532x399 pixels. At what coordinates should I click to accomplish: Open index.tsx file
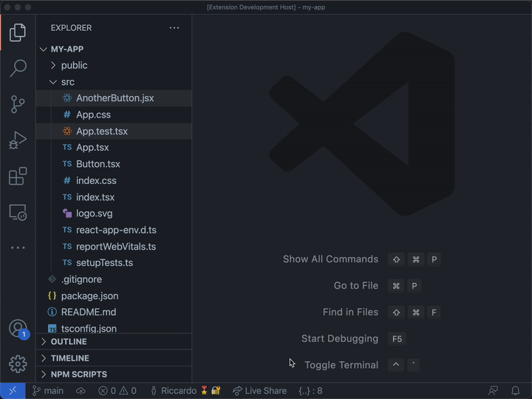[x=114, y=197]
